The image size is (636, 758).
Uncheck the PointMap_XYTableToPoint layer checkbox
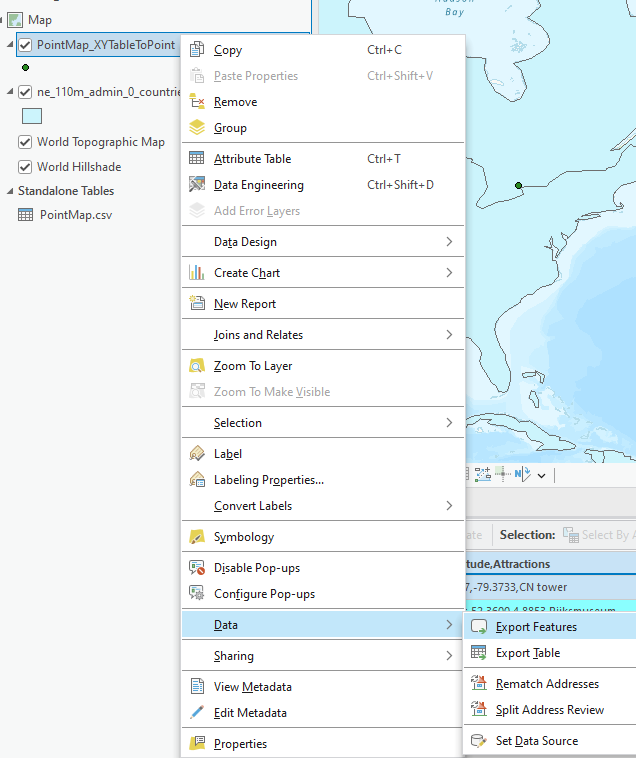click(x=25, y=45)
